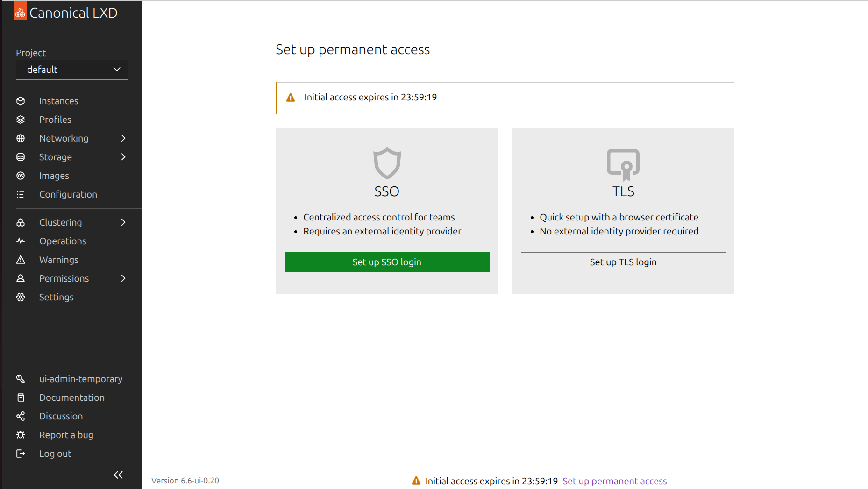
Task: Expand the Networking submenu chevron
Action: click(123, 138)
